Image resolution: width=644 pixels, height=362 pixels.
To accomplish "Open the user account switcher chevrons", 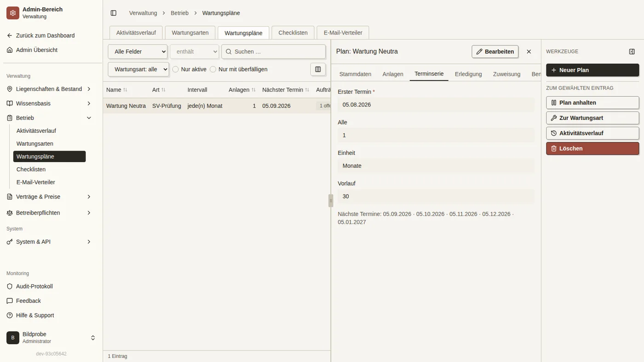I will tap(93, 338).
